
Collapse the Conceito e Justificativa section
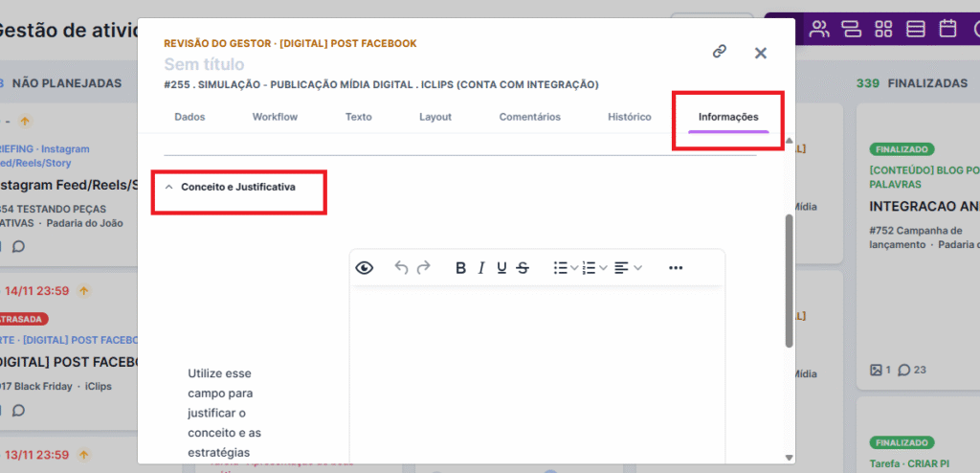169,188
